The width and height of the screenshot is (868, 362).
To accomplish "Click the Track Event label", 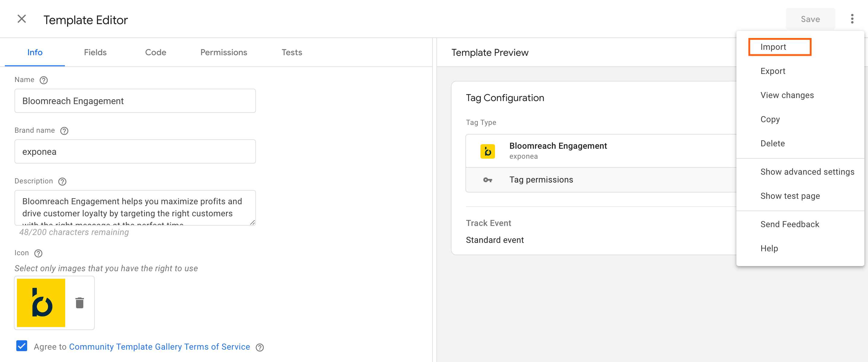I will tap(488, 223).
